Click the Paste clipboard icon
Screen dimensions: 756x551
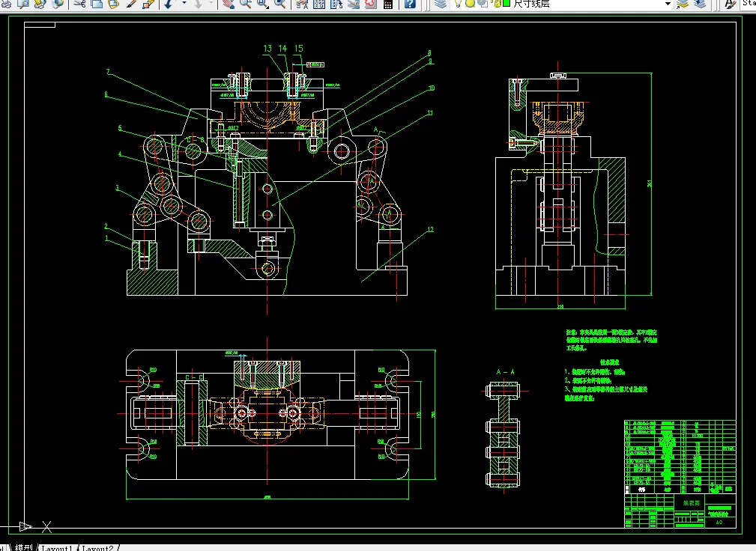114,4
